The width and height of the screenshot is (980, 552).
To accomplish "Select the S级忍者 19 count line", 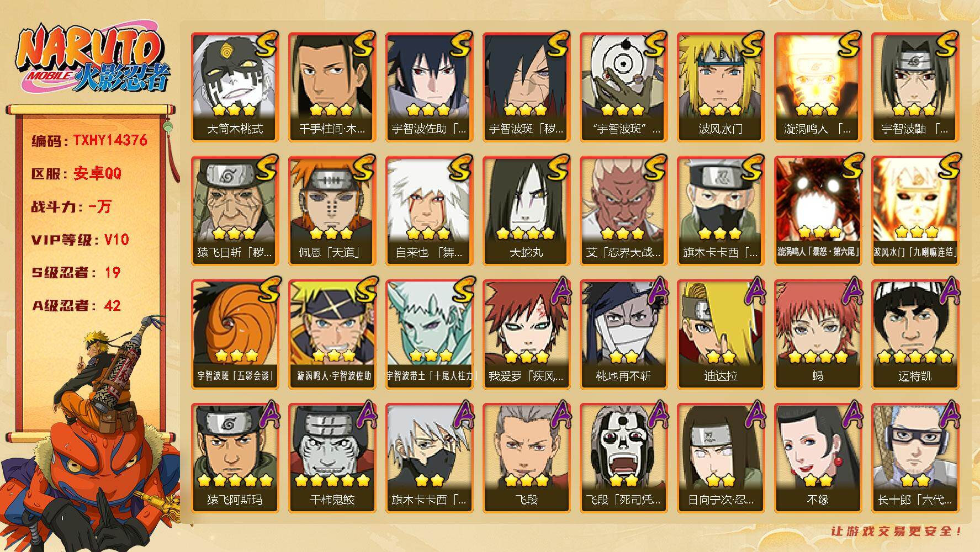I will point(76,273).
